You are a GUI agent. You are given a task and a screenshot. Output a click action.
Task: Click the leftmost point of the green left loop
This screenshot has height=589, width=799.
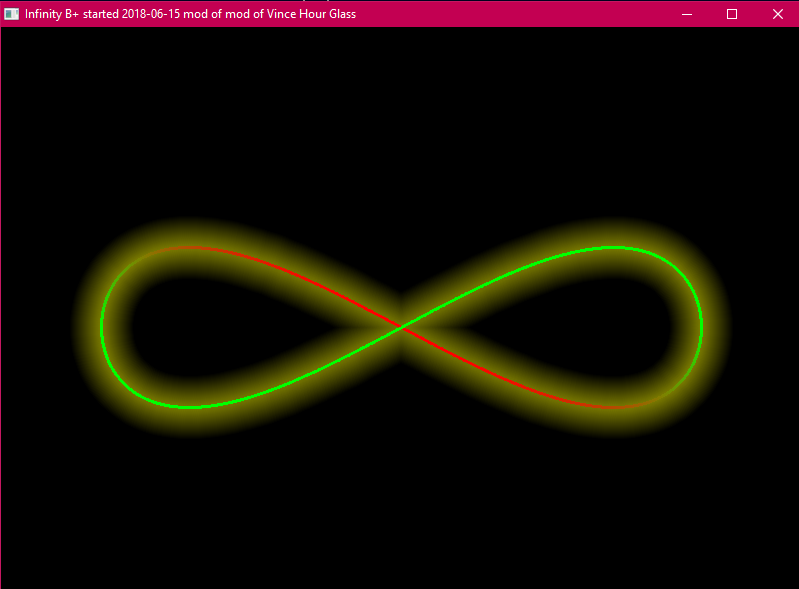(102, 327)
